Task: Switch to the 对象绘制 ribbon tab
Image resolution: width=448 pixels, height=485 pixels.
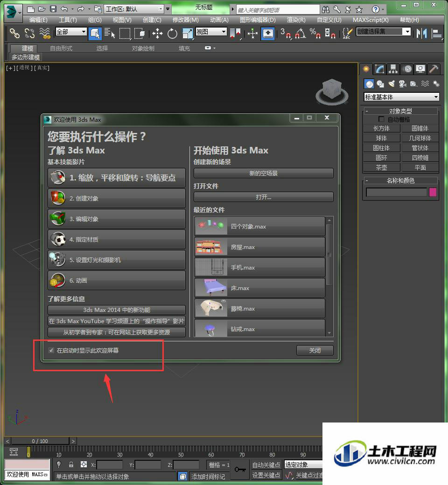Action: pos(143,48)
